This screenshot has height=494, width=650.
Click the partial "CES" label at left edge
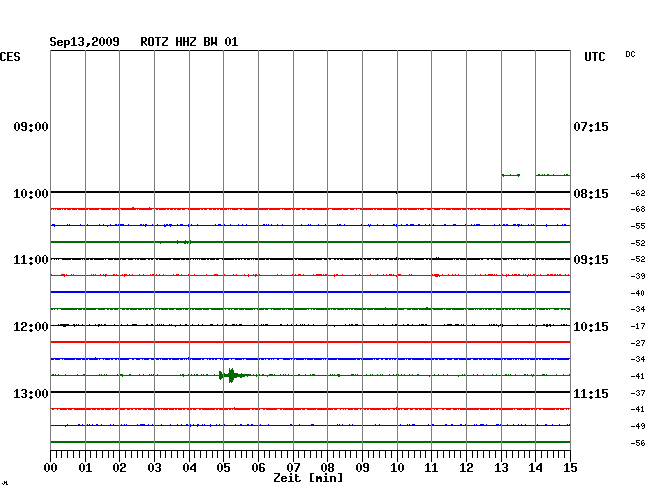[x=10, y=57]
